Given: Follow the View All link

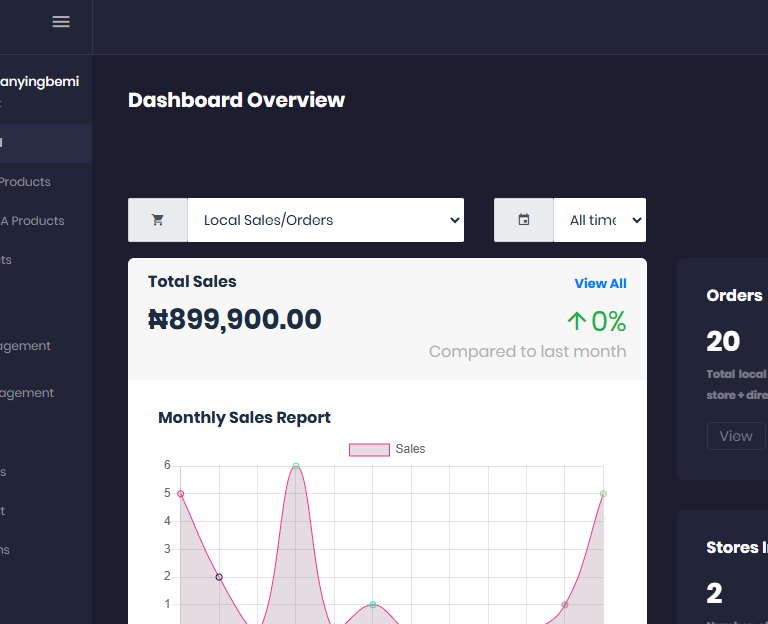Looking at the screenshot, I should pyautogui.click(x=600, y=283).
